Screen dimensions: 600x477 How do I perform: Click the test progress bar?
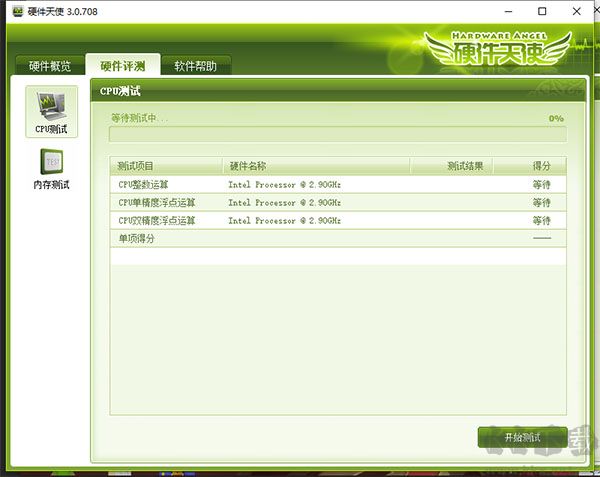(338, 135)
